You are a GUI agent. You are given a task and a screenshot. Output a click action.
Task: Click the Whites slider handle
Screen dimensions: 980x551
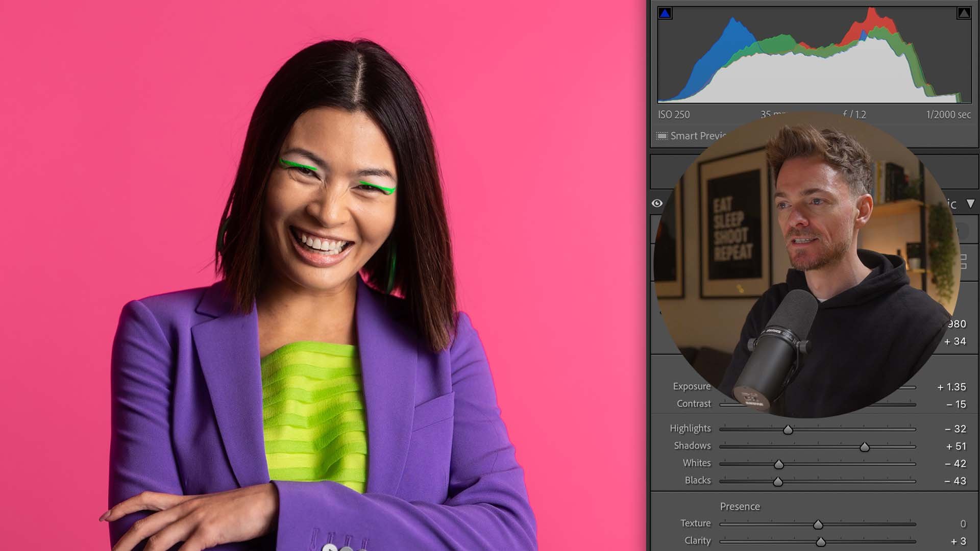tap(778, 464)
